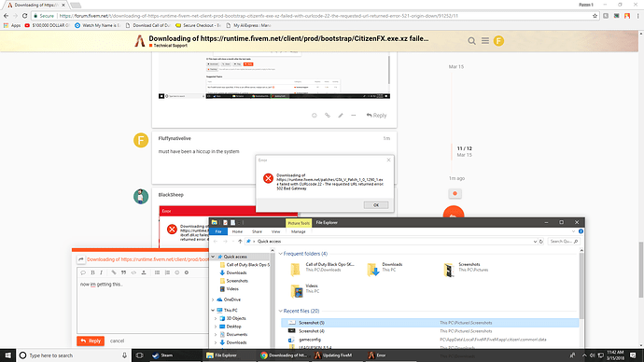Open the user avatar menu in forum header
Screen dimensions: 644x362
(498, 41)
